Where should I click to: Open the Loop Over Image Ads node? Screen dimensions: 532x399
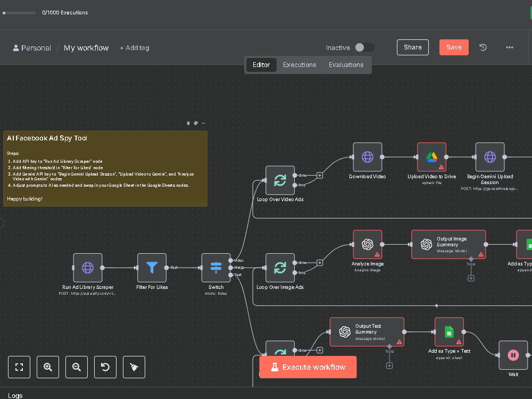(280, 268)
